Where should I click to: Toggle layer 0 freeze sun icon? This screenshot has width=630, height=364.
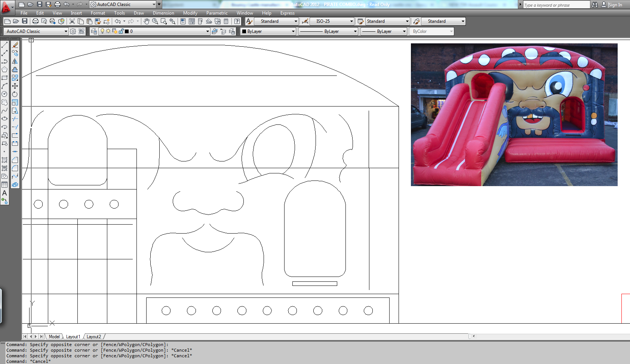tap(108, 31)
